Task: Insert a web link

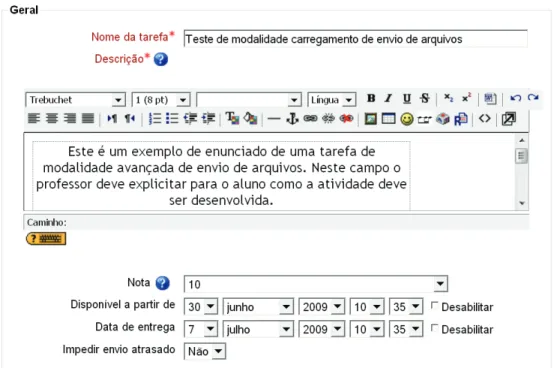Action: coord(310,119)
